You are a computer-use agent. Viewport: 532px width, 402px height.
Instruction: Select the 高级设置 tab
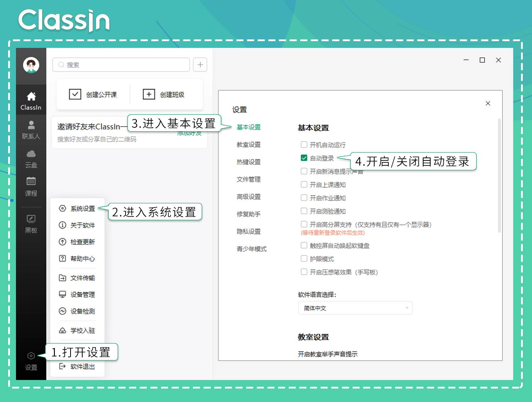pyautogui.click(x=249, y=197)
